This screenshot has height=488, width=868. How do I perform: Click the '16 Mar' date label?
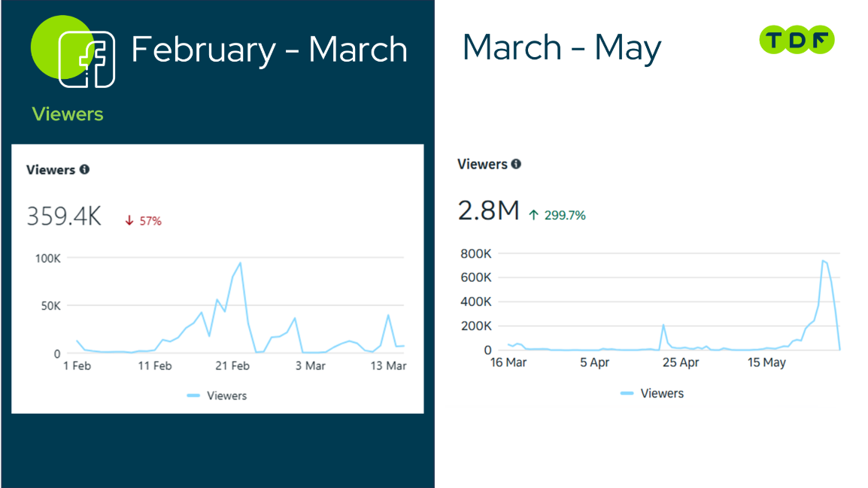(508, 362)
